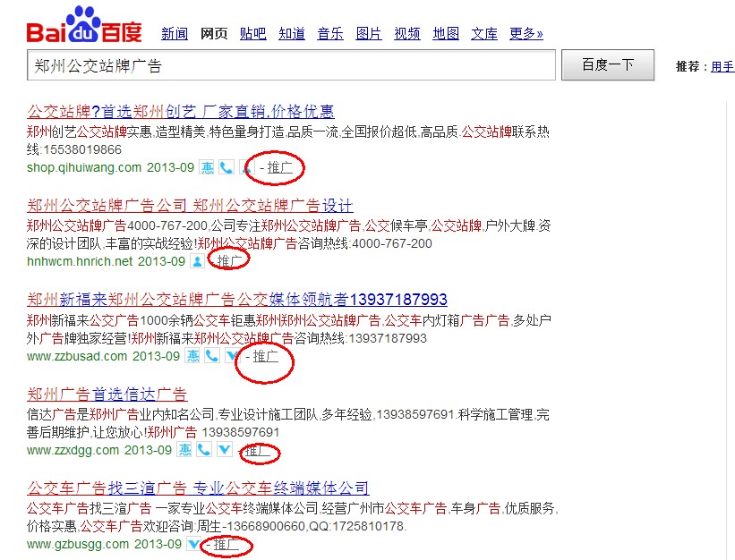
Task: Click V verified icon on www.zzbusad.com result
Action: click(232, 356)
